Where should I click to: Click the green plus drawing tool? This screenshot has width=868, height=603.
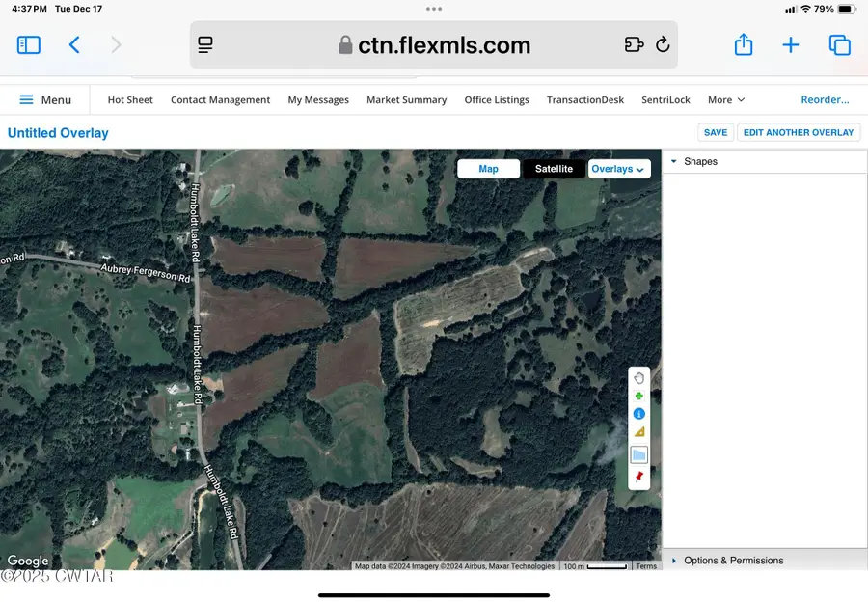pos(638,396)
